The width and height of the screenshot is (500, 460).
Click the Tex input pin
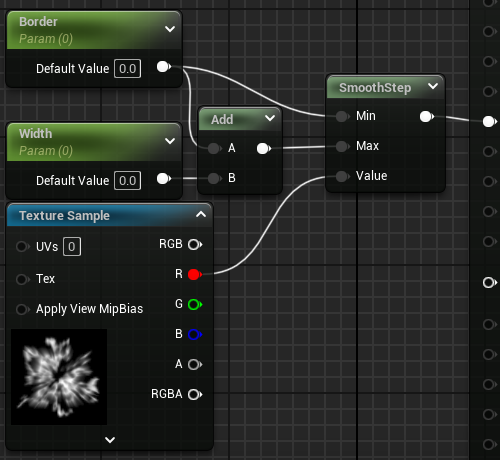pyautogui.click(x=23, y=279)
